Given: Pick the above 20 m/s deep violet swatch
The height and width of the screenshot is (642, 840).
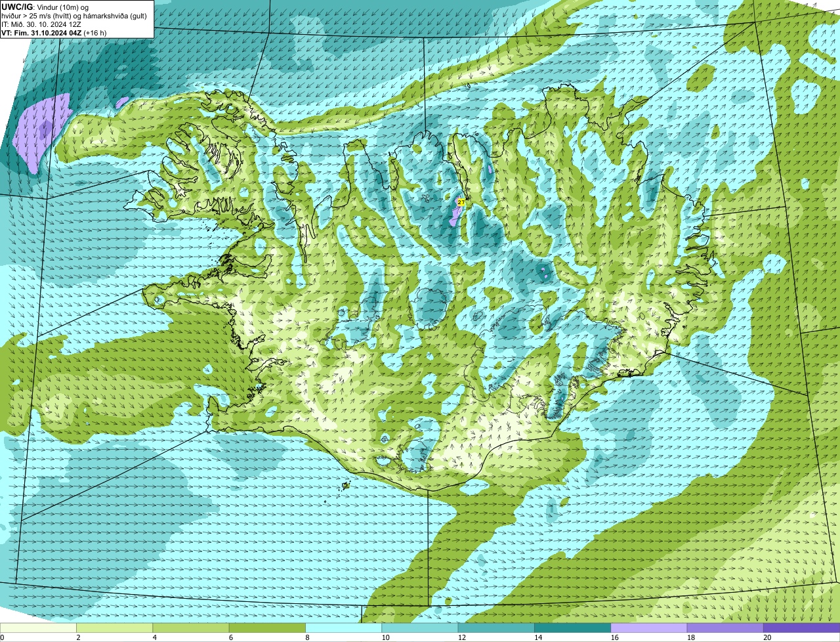Looking at the screenshot, I should point(801,628).
